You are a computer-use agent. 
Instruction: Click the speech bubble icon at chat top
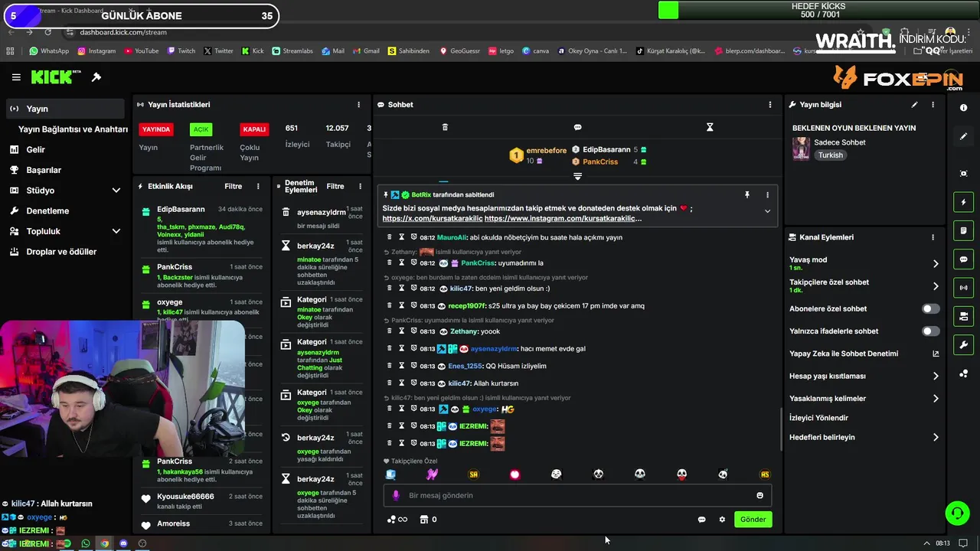[x=577, y=127]
